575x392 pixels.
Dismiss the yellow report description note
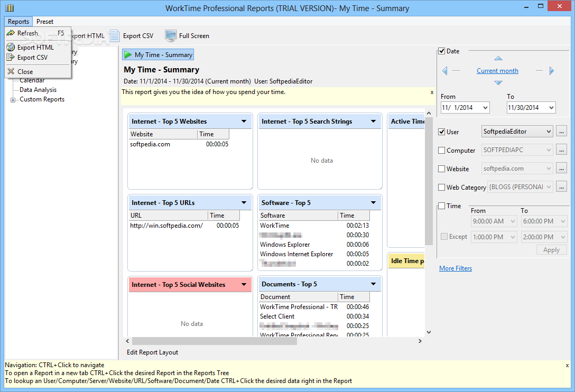(x=432, y=92)
